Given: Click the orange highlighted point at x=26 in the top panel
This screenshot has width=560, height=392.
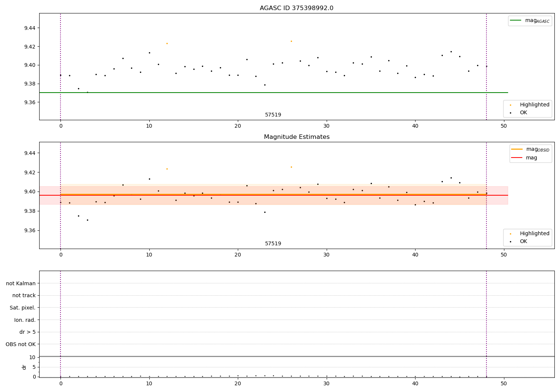Looking at the screenshot, I should [291, 41].
